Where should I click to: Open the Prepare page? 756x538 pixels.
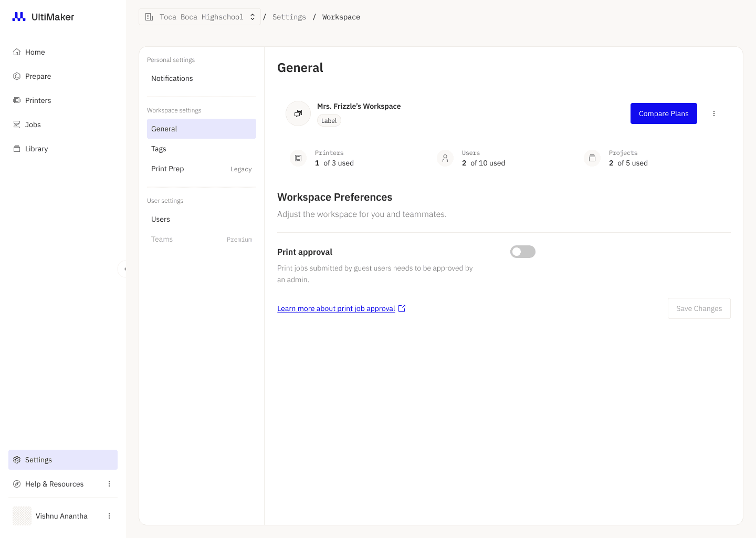(63, 76)
